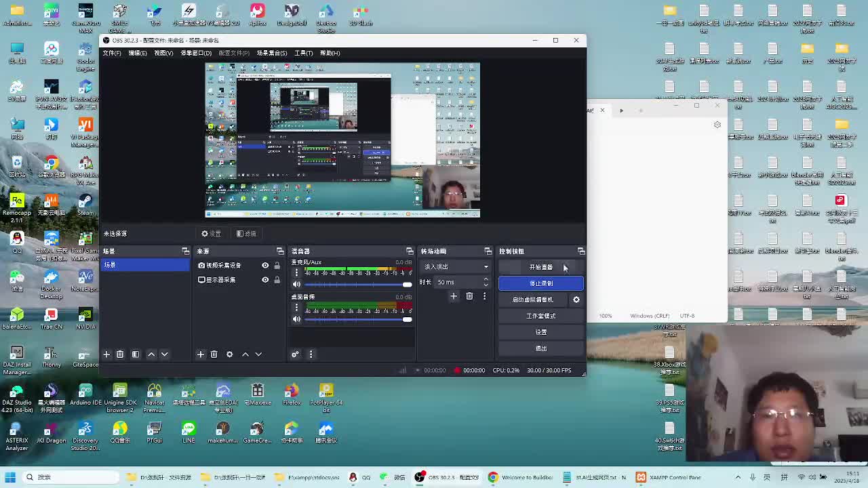Open the 工具(T) menu
This screenshot has width=868, height=488.
(303, 53)
